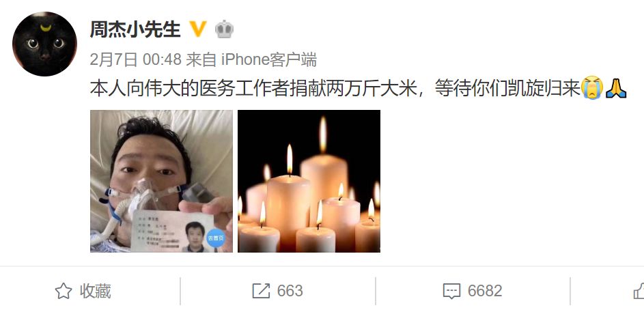Click the star favorite icon
Image resolution: width=644 pixels, height=312 pixels.
pos(64,291)
